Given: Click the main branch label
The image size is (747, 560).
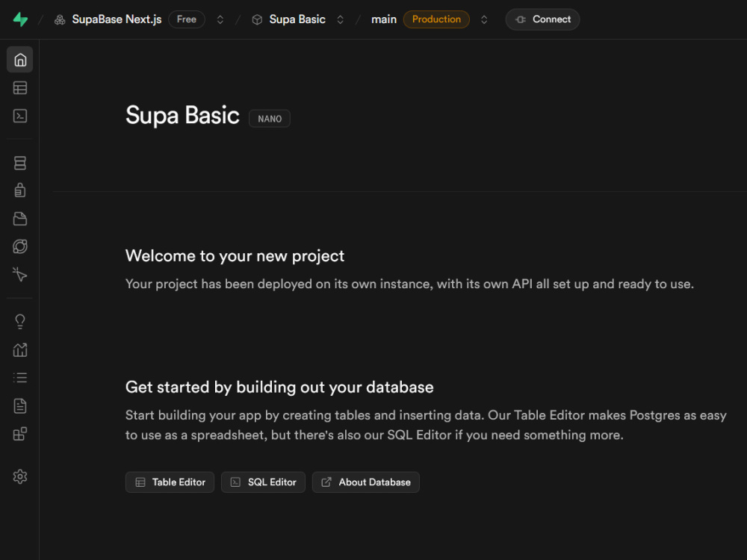Looking at the screenshot, I should pos(384,19).
